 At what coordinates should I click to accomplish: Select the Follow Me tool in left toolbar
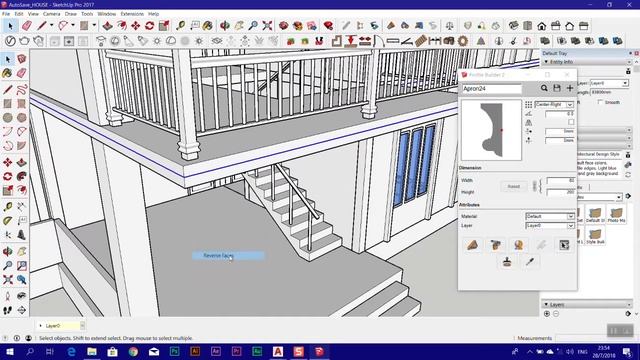click(22, 176)
